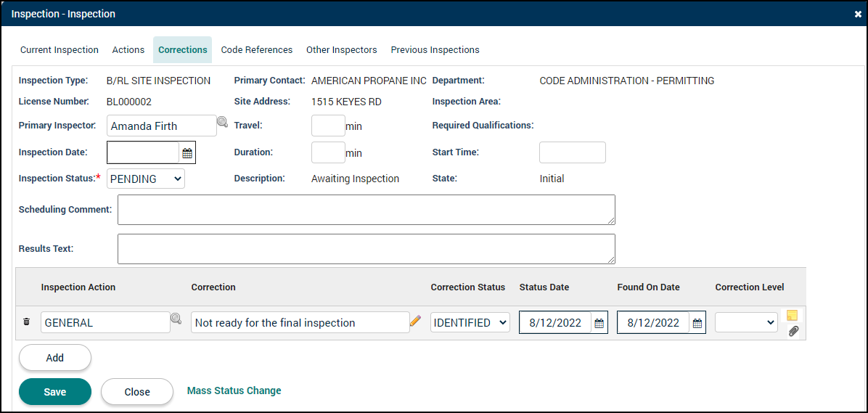Click the license number BL000002
Viewport: 868px width, 413px height.
129,102
